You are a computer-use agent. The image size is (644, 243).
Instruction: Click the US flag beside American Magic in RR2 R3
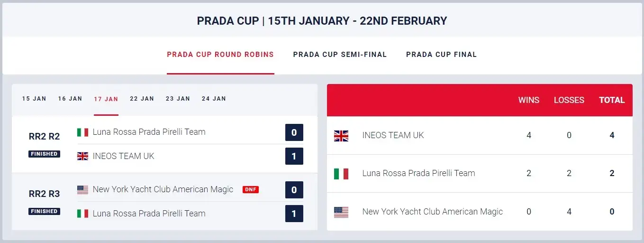pyautogui.click(x=82, y=190)
